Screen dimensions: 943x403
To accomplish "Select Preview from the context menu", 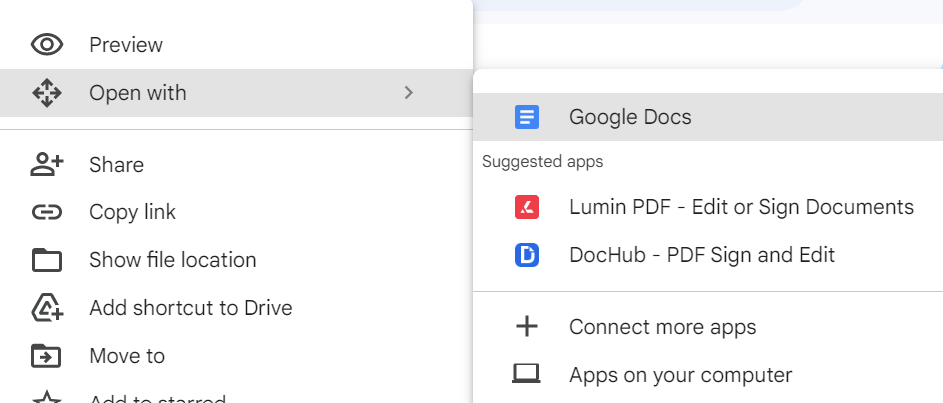I will point(236,45).
